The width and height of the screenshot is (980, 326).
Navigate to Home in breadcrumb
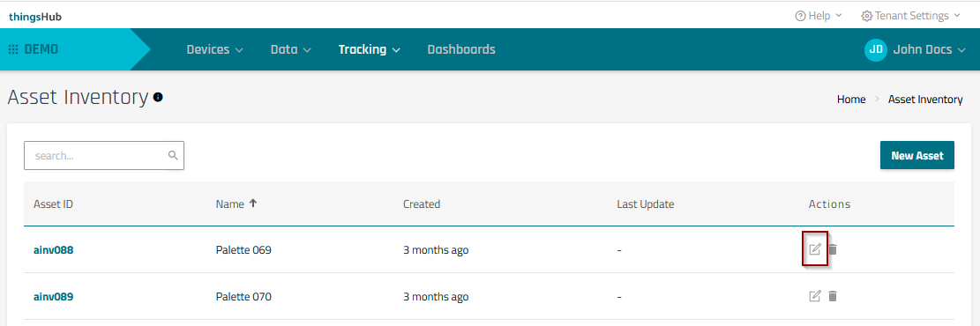(851, 100)
